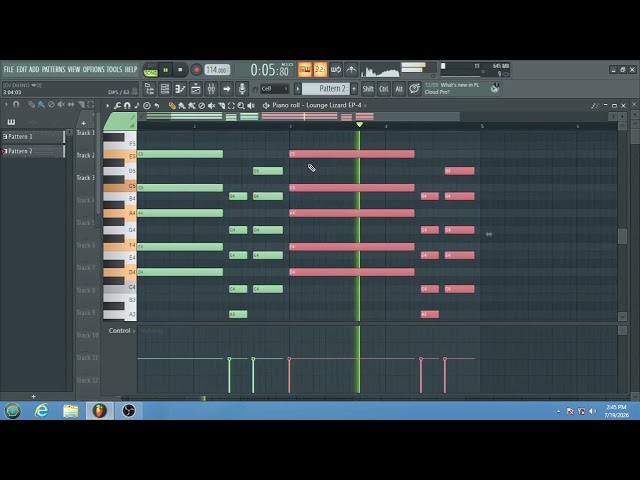Open the EDIT menu
Screen dimensions: 640x480
coord(21,69)
